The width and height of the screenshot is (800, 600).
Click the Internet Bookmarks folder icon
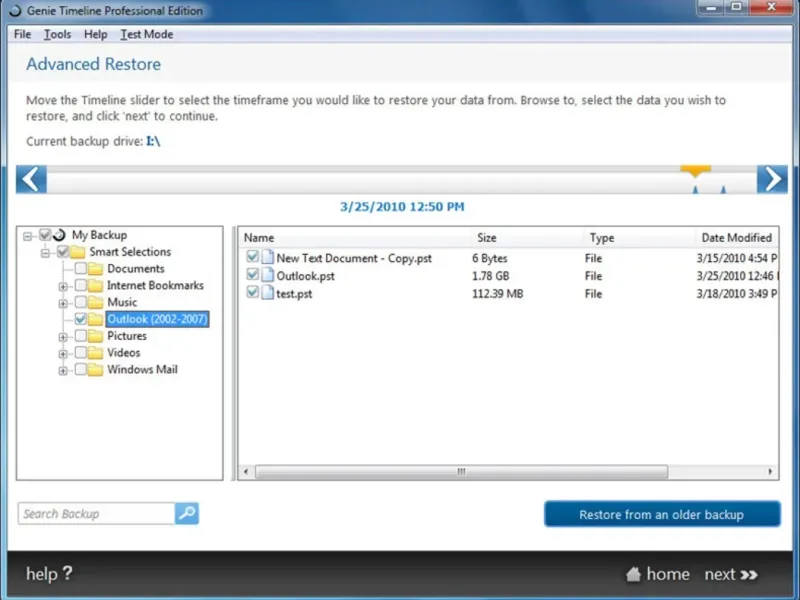(95, 285)
